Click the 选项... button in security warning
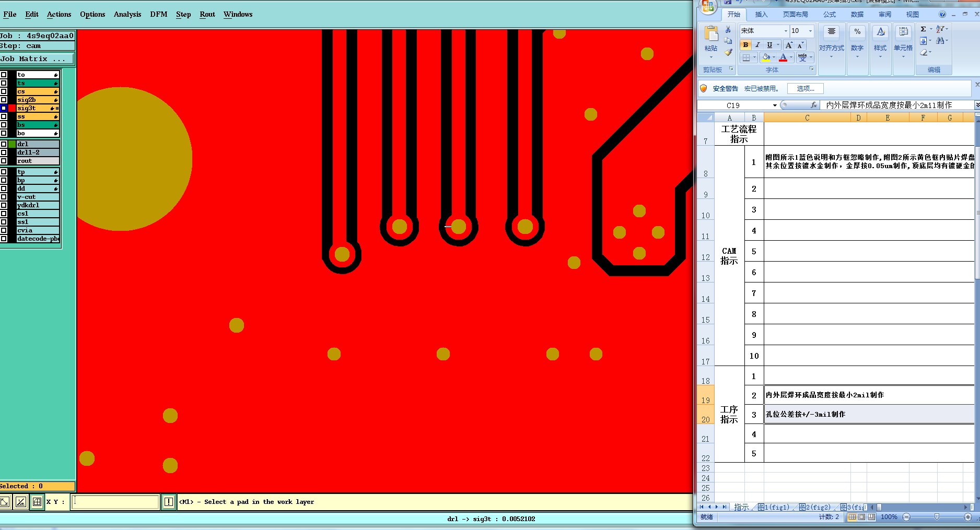This screenshot has width=980, height=530. 806,89
